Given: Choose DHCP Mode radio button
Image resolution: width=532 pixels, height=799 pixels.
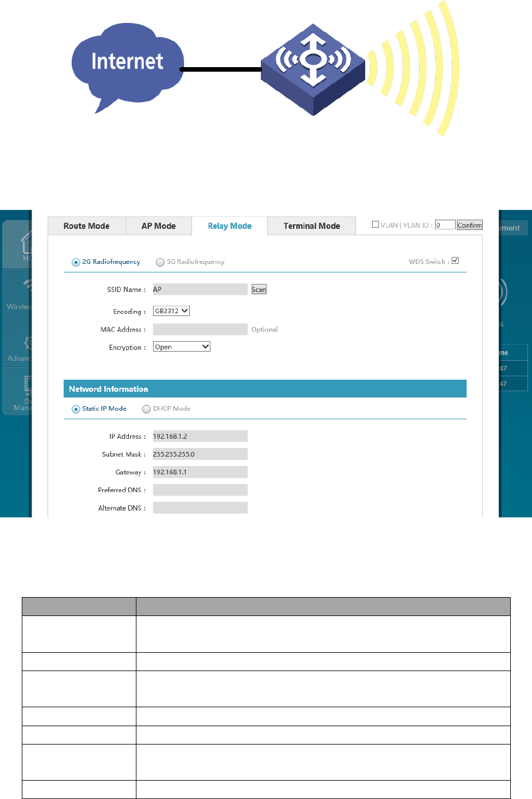Looking at the screenshot, I should (x=146, y=409).
